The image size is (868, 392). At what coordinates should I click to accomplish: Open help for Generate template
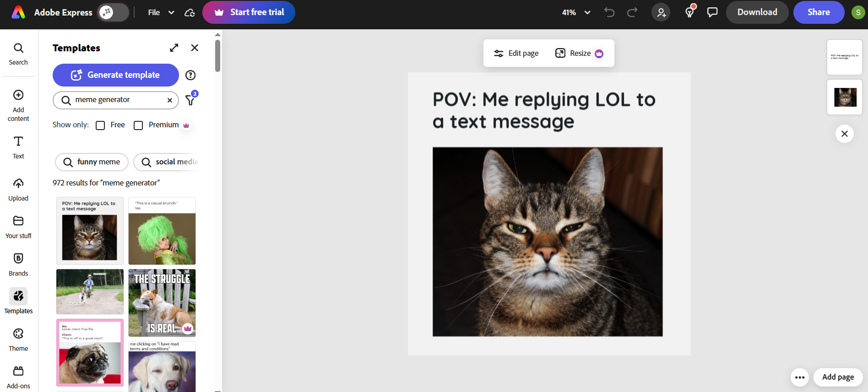(x=190, y=75)
